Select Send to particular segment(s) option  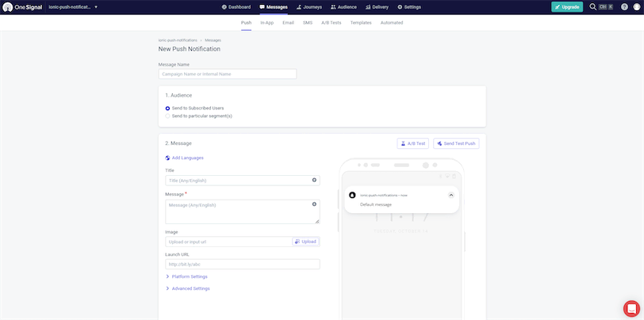click(x=167, y=116)
